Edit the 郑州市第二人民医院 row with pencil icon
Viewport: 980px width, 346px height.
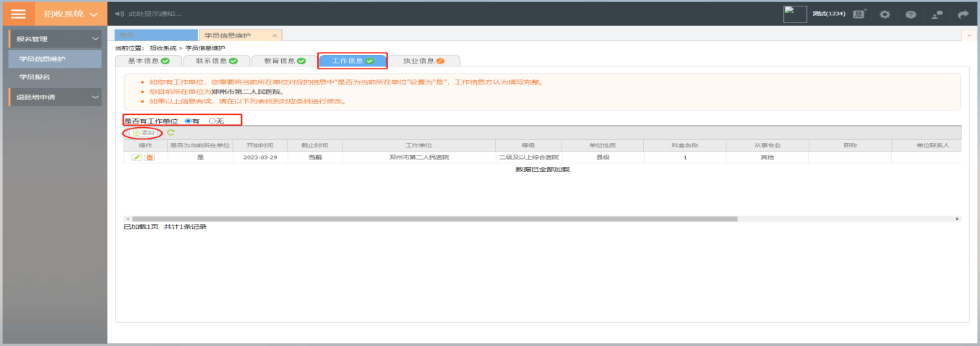click(x=137, y=157)
